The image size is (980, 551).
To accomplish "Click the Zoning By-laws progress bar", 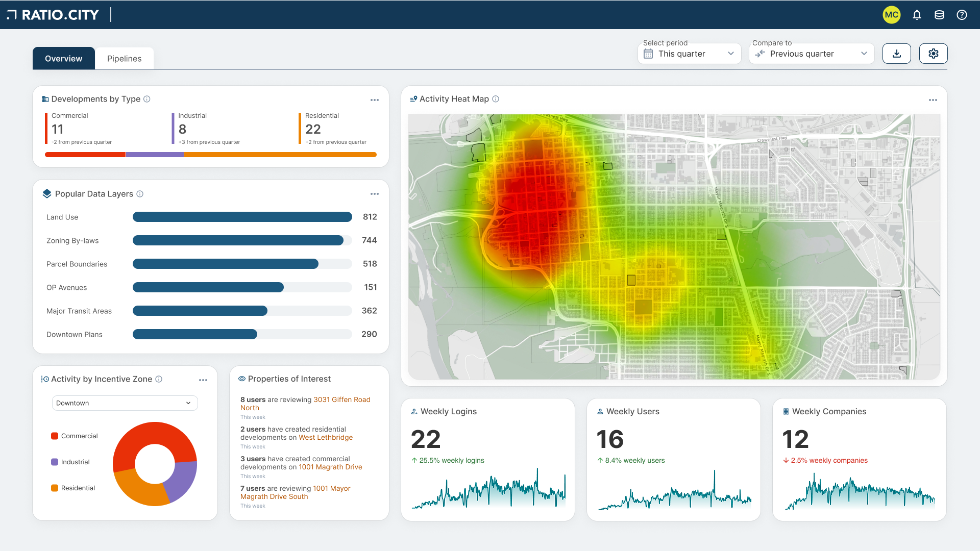I will (242, 240).
